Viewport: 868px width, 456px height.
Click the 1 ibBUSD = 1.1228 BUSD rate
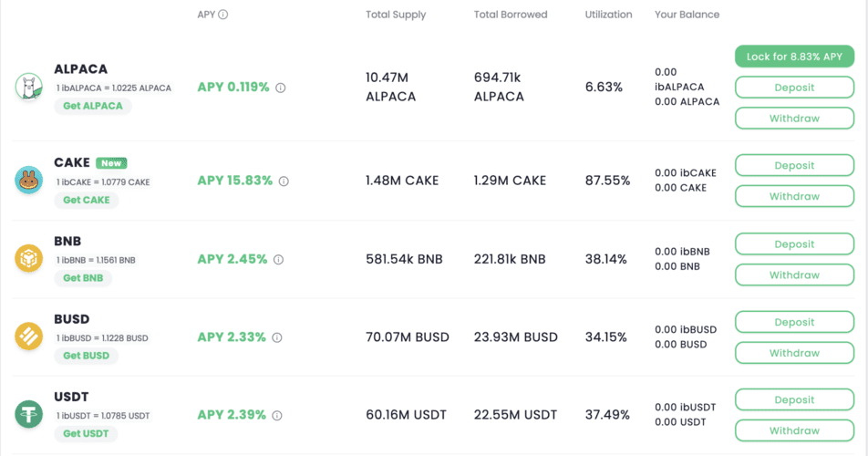(102, 338)
